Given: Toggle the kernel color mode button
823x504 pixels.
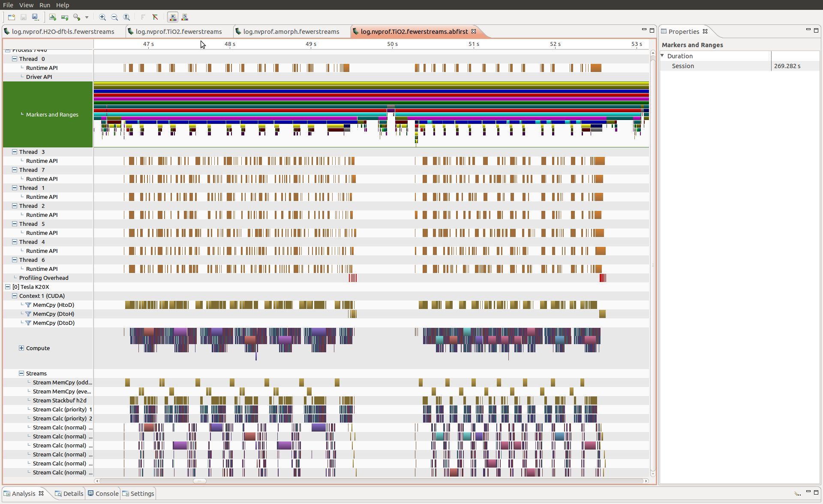Looking at the screenshot, I should click(x=173, y=17).
